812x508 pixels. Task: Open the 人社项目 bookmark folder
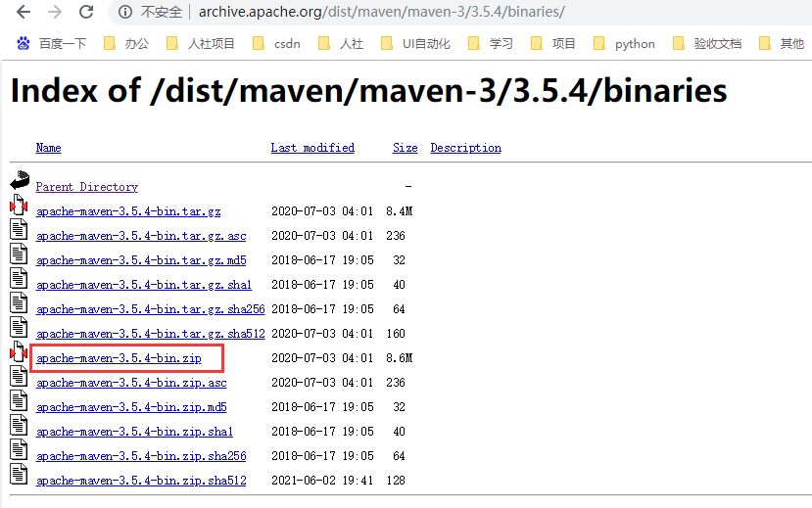pos(201,43)
